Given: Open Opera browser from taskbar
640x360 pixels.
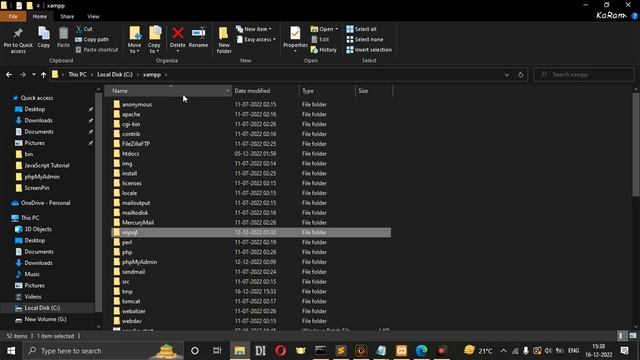Looking at the screenshot, I should tap(280, 351).
